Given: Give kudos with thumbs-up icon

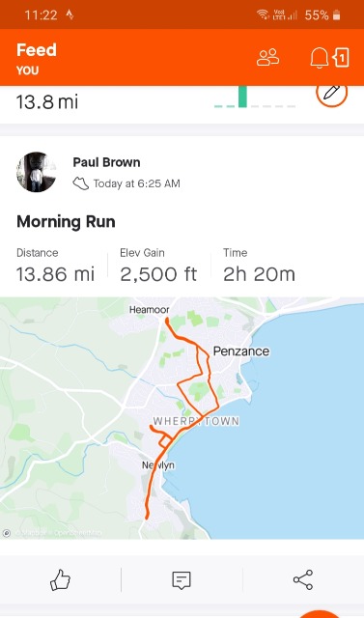Looking at the screenshot, I should [60, 579].
